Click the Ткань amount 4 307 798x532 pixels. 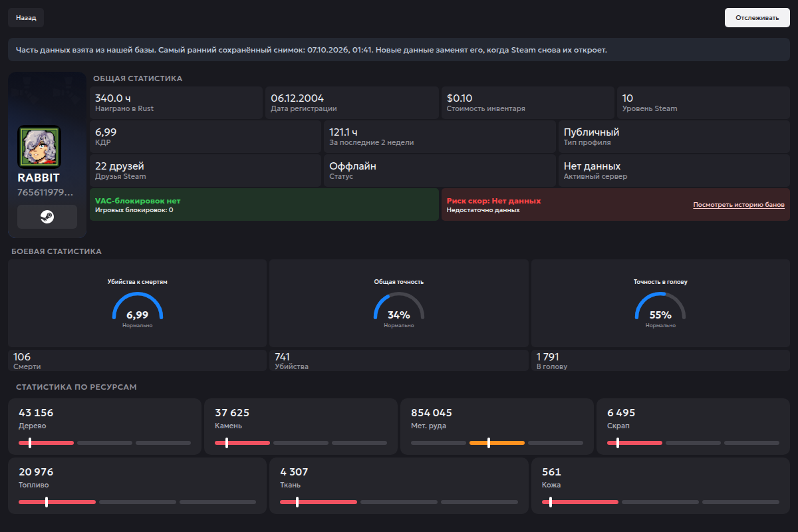pyautogui.click(x=294, y=472)
